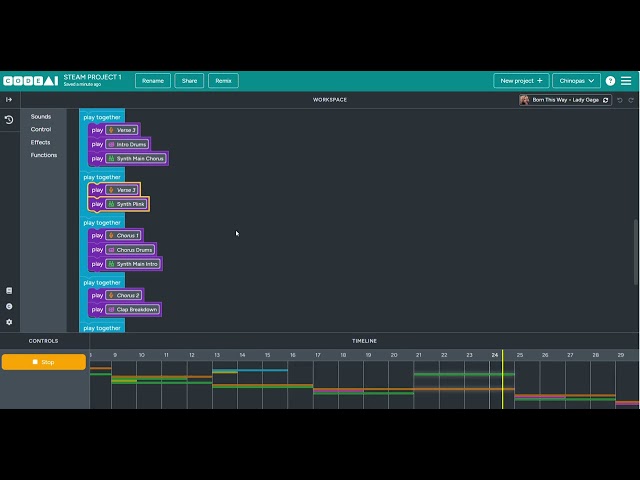640x480 pixels.
Task: Open the Born This Way song selector
Action: coord(565,100)
